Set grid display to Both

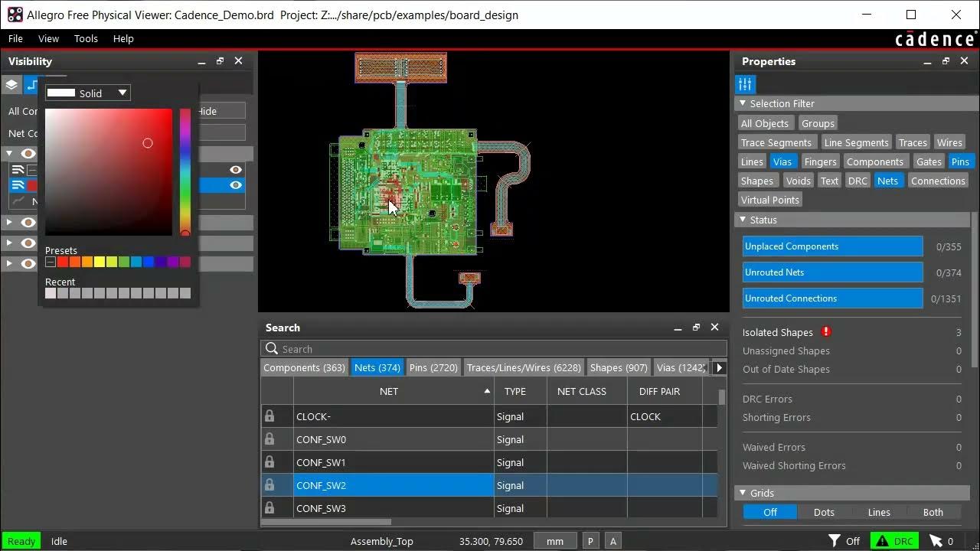click(933, 513)
